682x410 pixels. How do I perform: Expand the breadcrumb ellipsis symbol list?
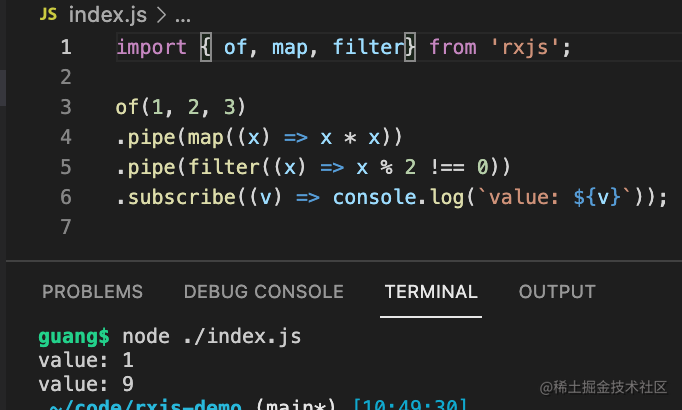pyautogui.click(x=183, y=15)
